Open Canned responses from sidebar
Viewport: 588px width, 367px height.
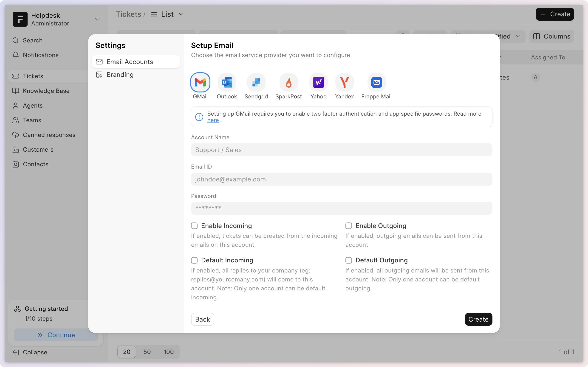[49, 135]
